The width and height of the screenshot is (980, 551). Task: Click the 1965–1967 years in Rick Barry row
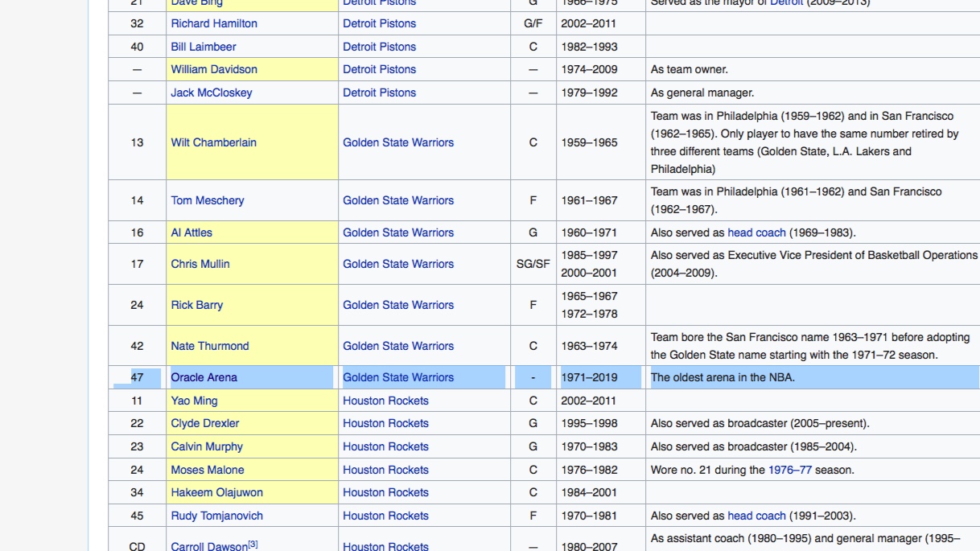pyautogui.click(x=589, y=296)
